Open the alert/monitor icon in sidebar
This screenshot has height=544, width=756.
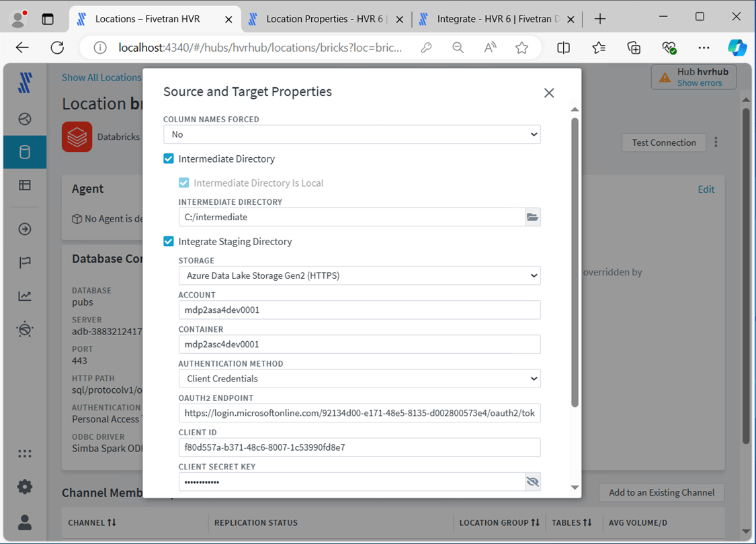[25, 330]
